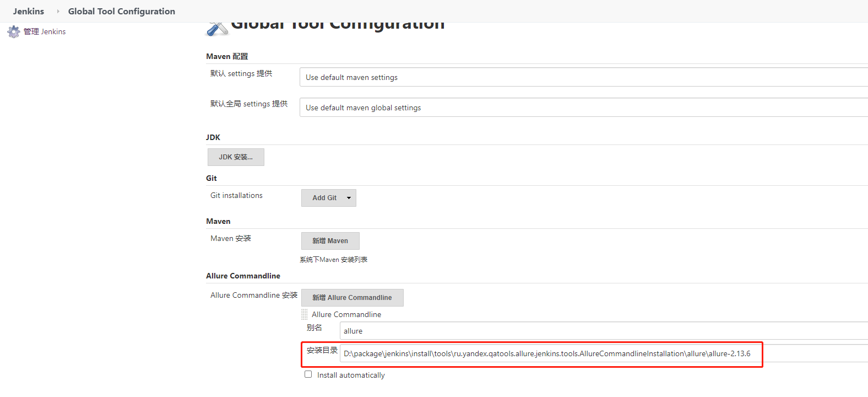
Task: Click the breadcrumb arrow after Jenkins
Action: click(58, 11)
